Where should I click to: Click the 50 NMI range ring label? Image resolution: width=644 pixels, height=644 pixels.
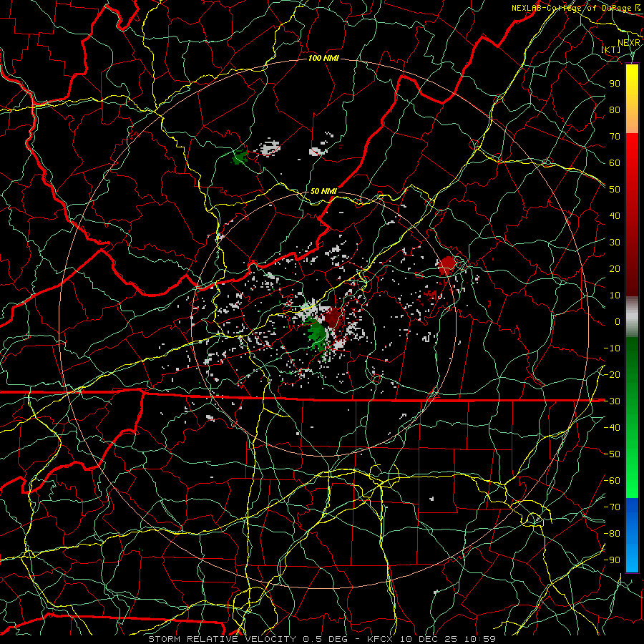[323, 191]
